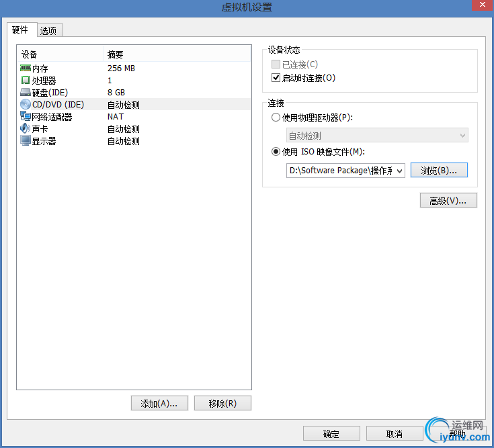Click the hard disk (硬盘 IDE) icon
The height and width of the screenshot is (448, 494).
pyautogui.click(x=26, y=92)
